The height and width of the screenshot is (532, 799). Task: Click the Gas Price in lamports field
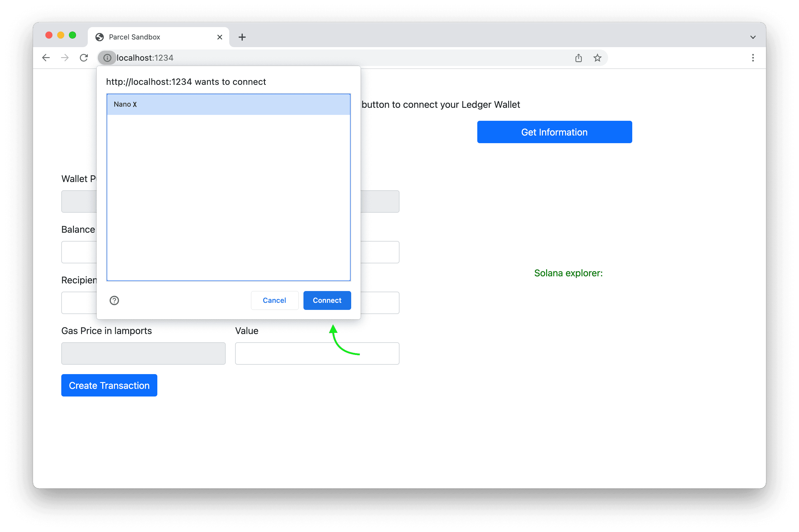(x=143, y=353)
